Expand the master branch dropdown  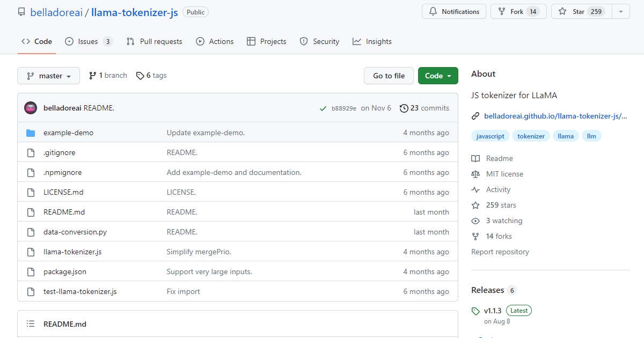pos(48,76)
